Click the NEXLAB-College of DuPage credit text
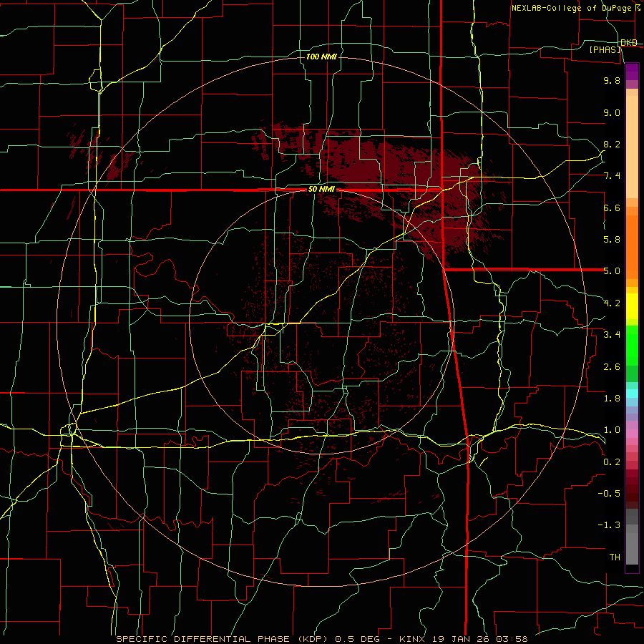 coord(571,8)
